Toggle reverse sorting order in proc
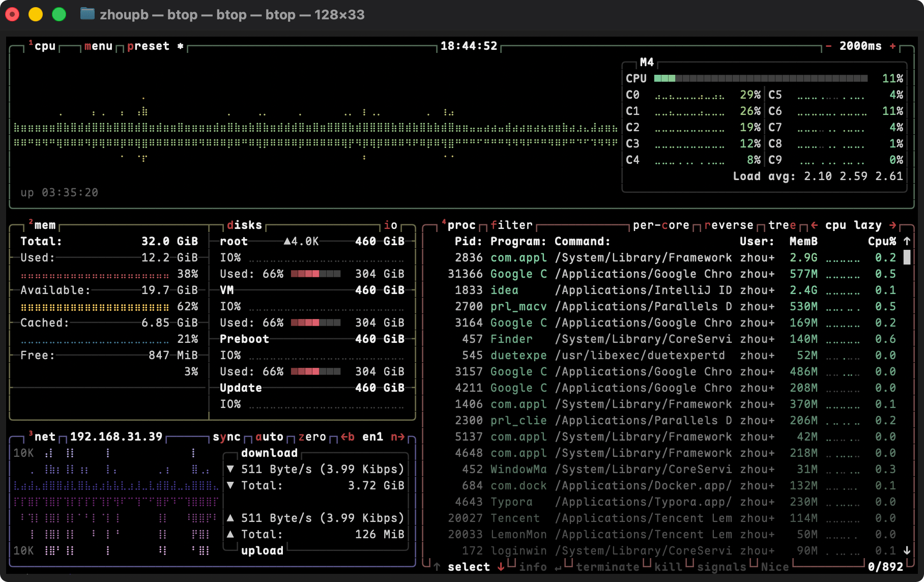The height and width of the screenshot is (582, 924). pos(728,225)
